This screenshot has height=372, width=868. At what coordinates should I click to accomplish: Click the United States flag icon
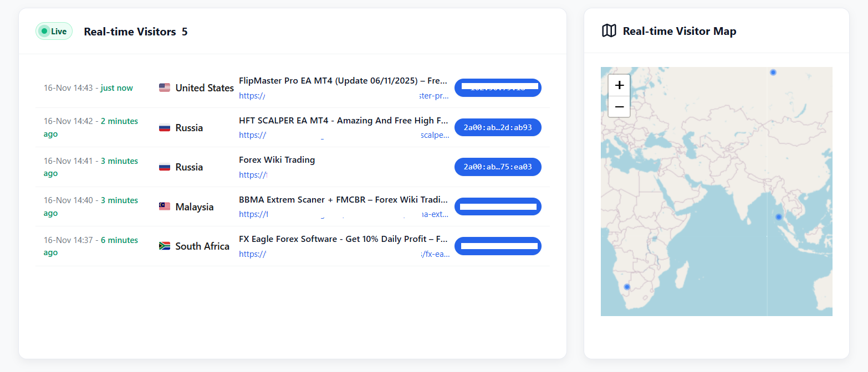pyautogui.click(x=165, y=87)
